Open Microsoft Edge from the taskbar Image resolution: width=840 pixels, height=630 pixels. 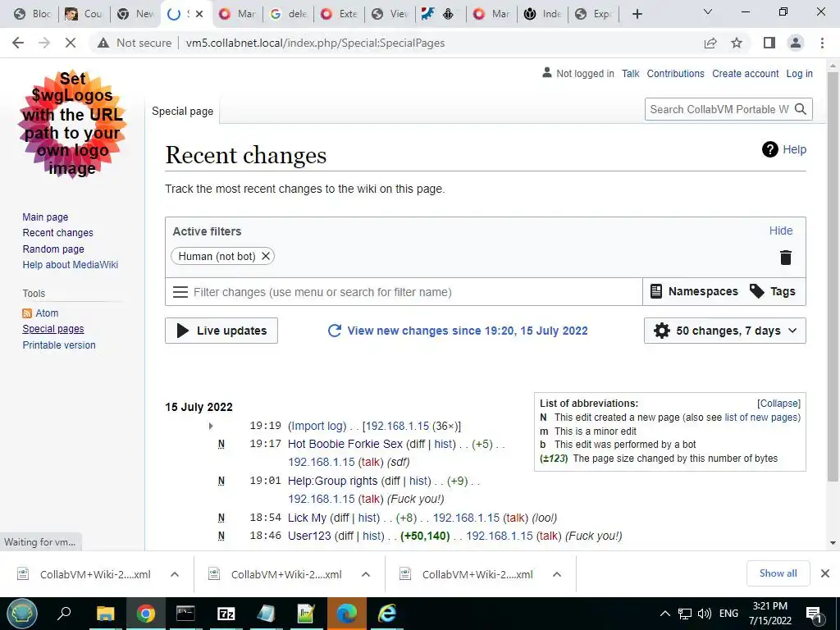pos(347,614)
